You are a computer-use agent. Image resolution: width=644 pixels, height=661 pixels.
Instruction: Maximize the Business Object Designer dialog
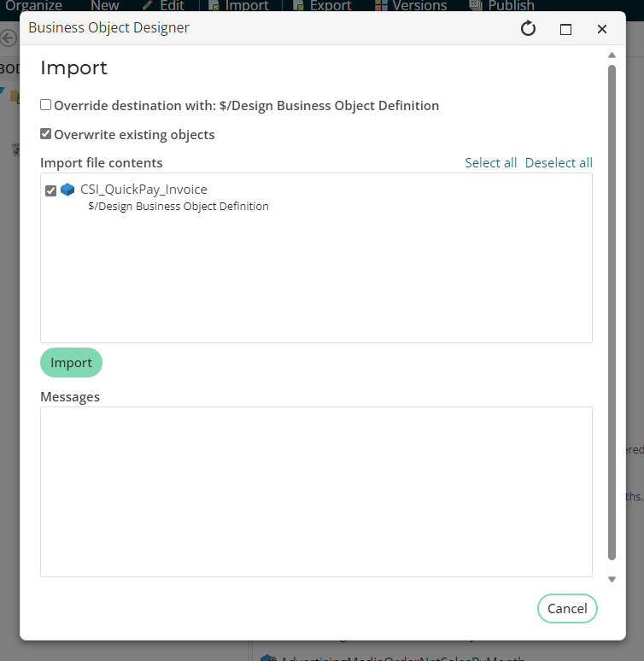[565, 29]
